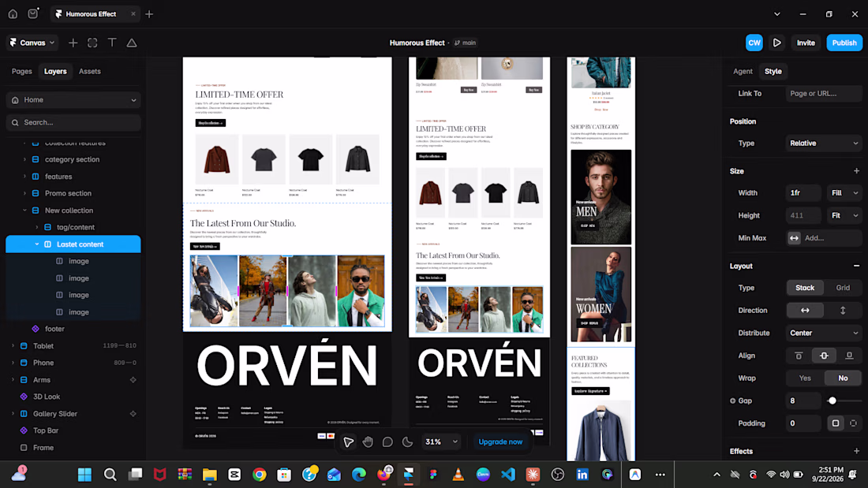Click the Gap slider handle
868x488 pixels.
(832, 400)
